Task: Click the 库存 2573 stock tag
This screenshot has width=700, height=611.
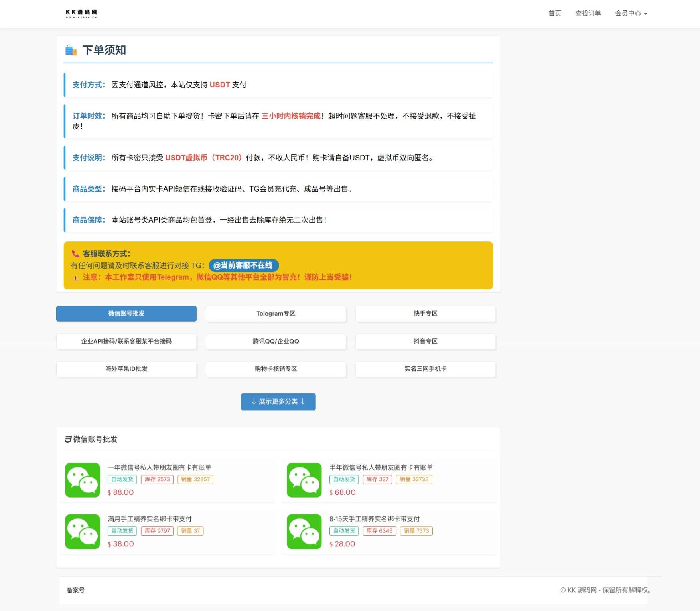Action: click(x=157, y=479)
